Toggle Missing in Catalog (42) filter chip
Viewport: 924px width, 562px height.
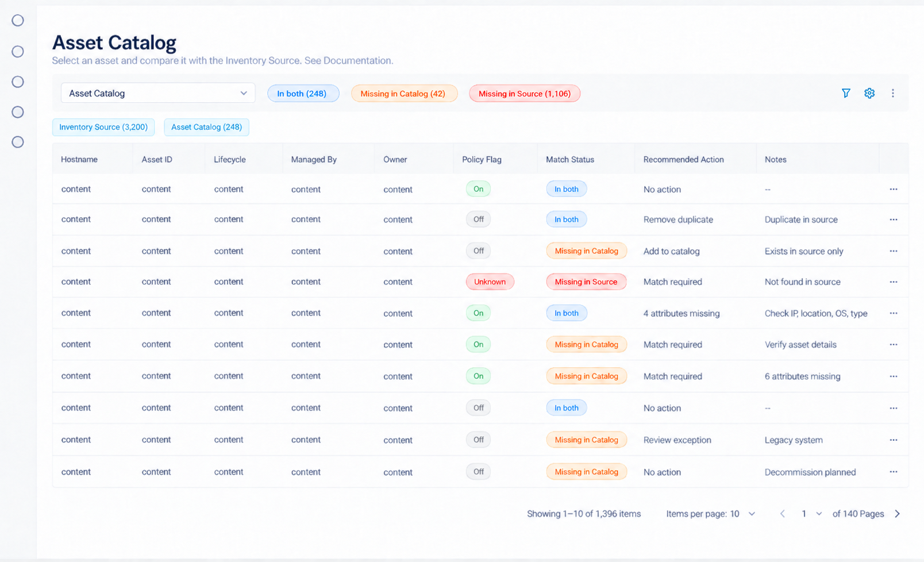(x=404, y=94)
